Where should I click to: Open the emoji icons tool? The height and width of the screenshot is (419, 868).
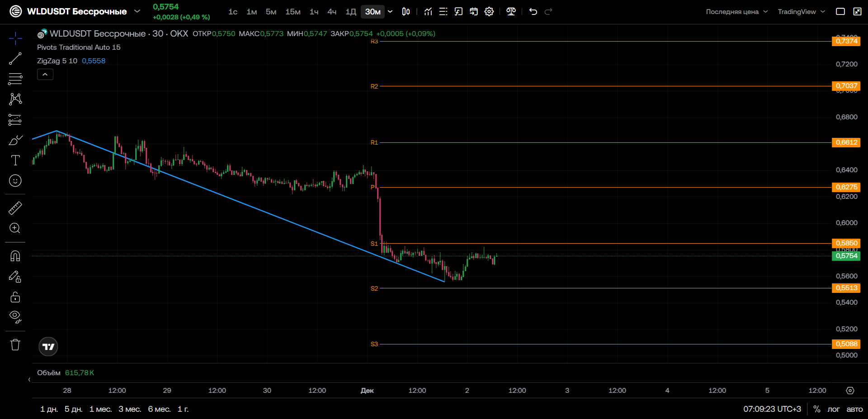[15, 181]
